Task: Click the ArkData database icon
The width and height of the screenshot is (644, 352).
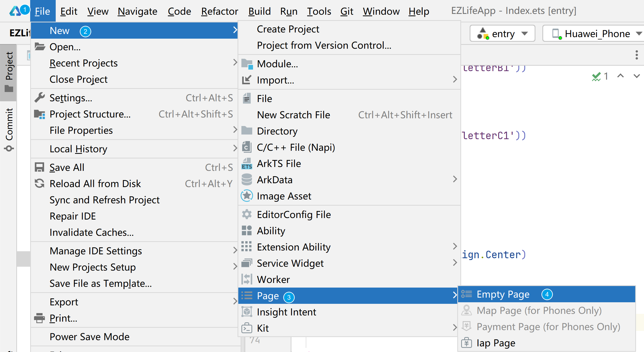Action: coord(247,180)
